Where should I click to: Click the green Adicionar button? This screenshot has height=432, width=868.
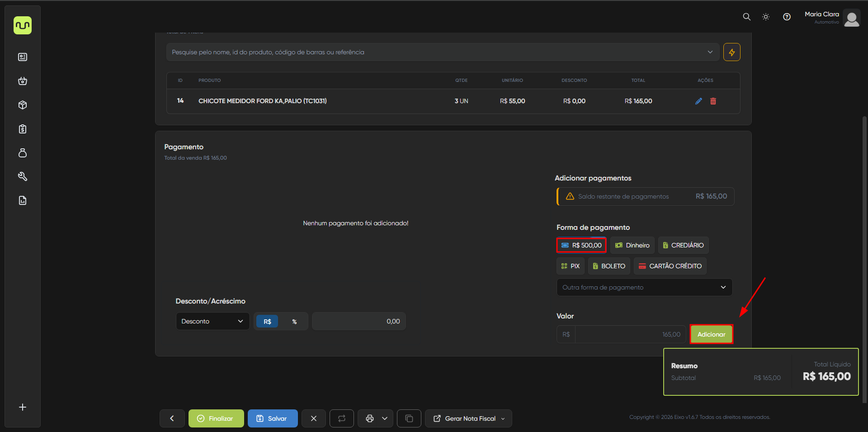click(711, 334)
